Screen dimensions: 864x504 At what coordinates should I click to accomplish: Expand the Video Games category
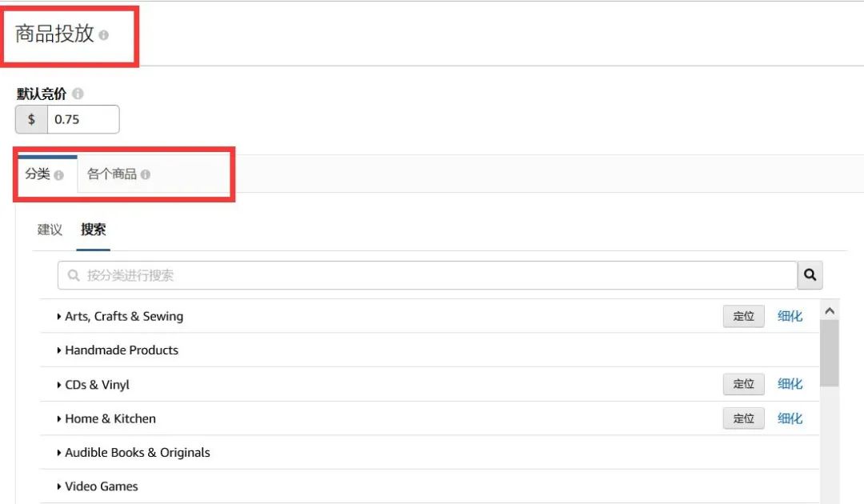coord(59,486)
